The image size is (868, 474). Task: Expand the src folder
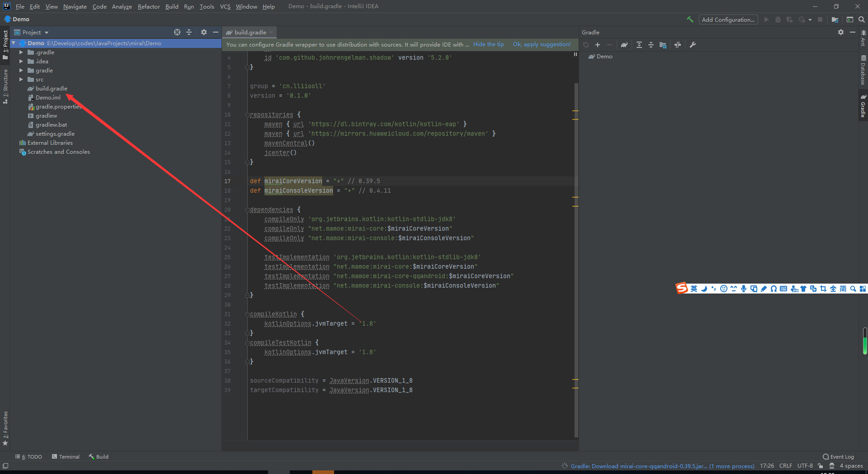point(21,80)
